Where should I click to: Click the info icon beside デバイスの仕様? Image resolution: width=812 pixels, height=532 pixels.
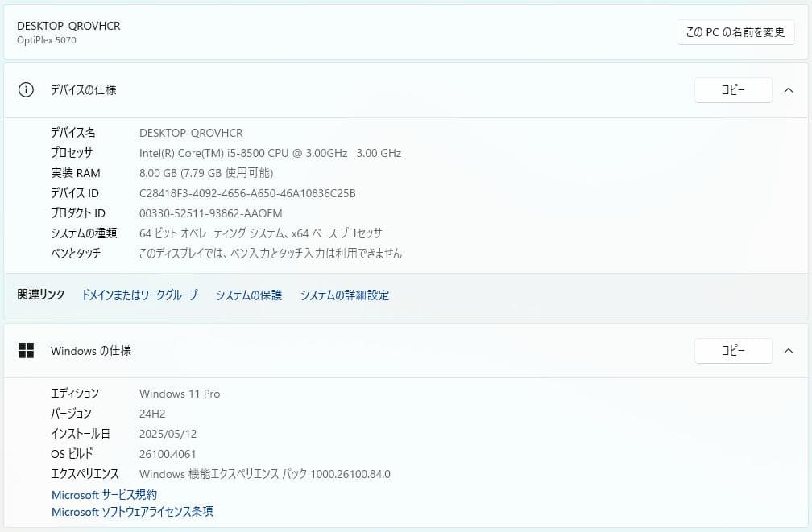pos(24,90)
